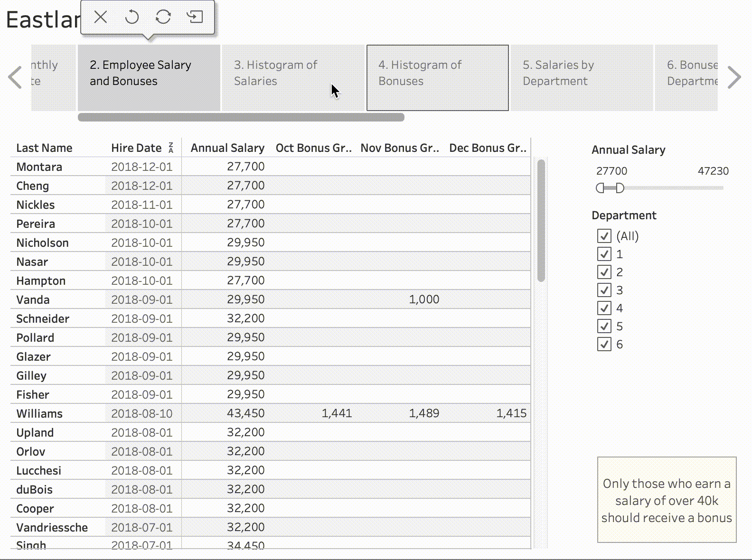
Task: Select the Cooper row name
Action: [35, 509]
